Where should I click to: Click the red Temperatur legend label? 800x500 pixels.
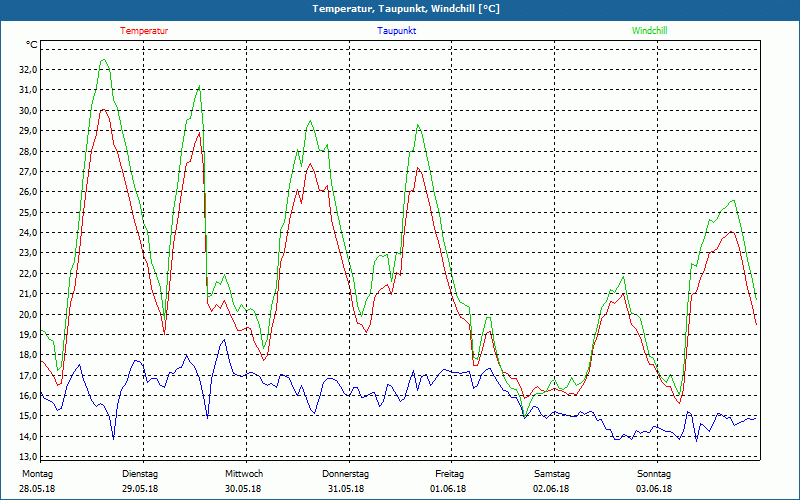coord(144,31)
